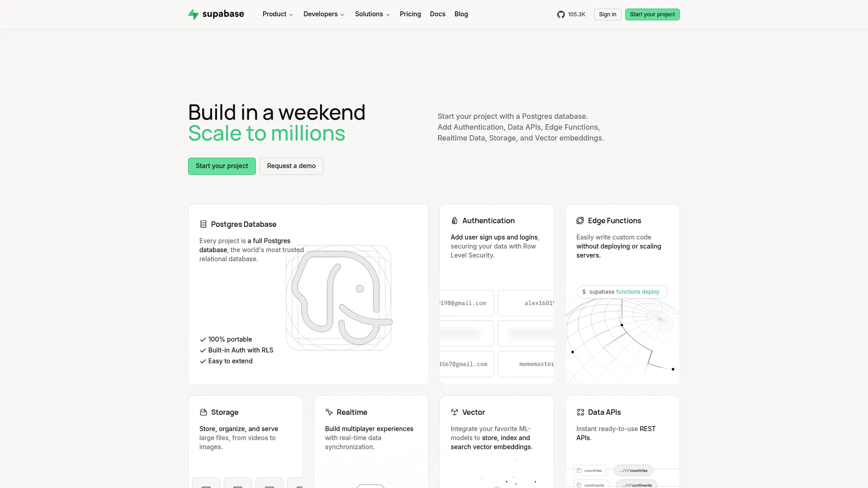Viewport: 868px width, 488px height.
Task: Click the supabase functions deploy command pill
Action: click(x=622, y=292)
